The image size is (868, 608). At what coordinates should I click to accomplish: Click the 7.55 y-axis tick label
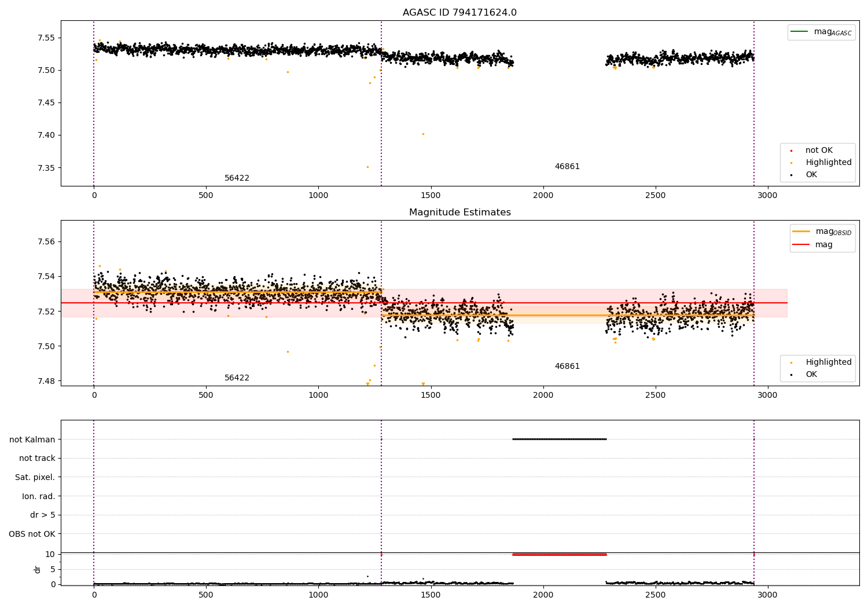coord(46,38)
